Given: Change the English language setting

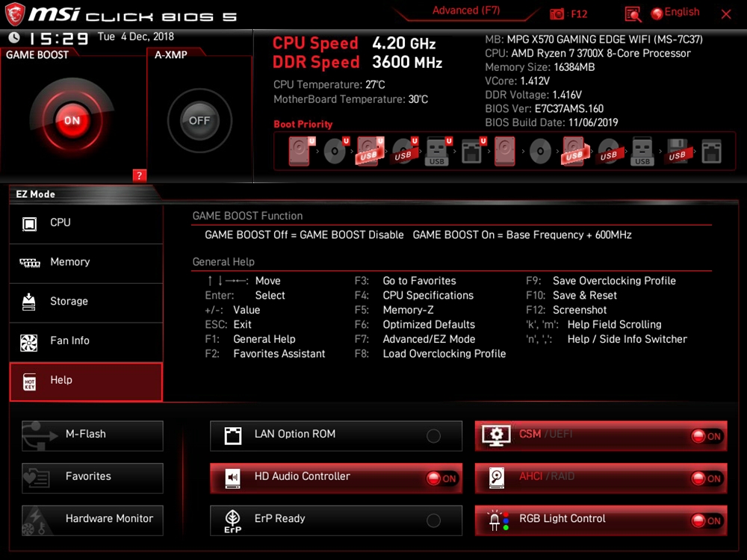Looking at the screenshot, I should click(682, 13).
